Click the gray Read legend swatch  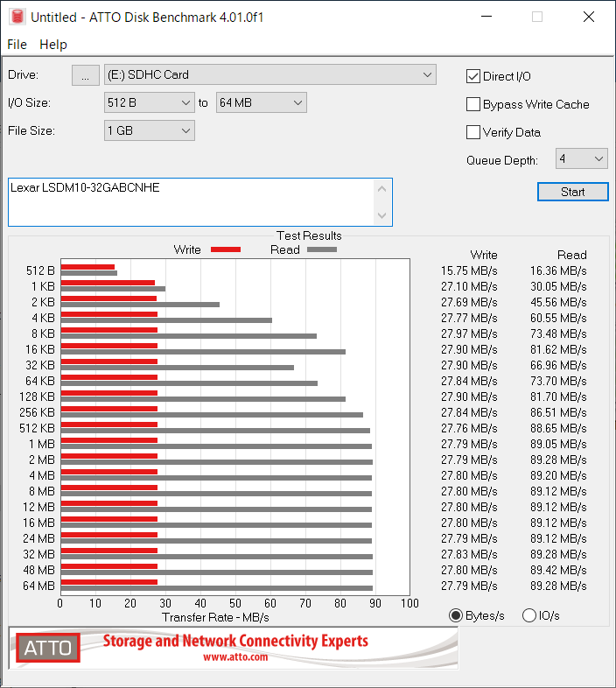322,249
